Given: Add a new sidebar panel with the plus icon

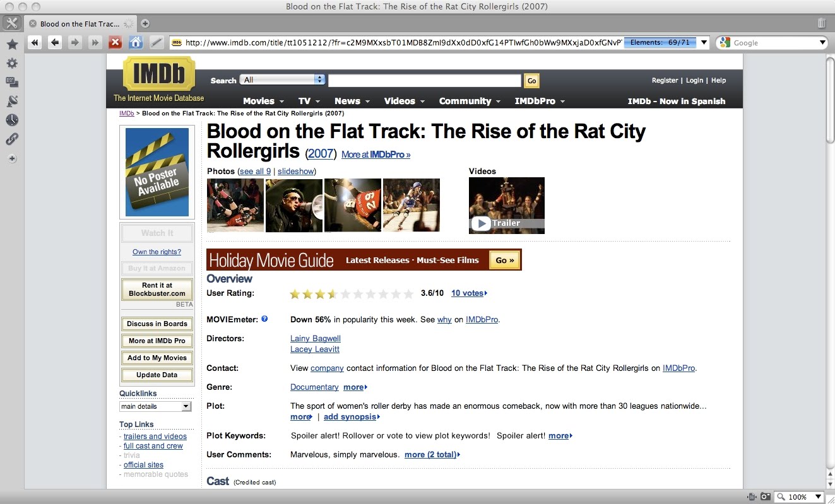Looking at the screenshot, I should (12, 158).
